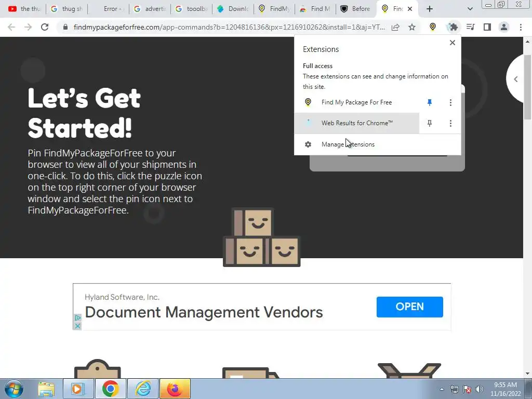Switch to the 'thug sh' Google tab
The width and height of the screenshot is (532, 399).
66,9
